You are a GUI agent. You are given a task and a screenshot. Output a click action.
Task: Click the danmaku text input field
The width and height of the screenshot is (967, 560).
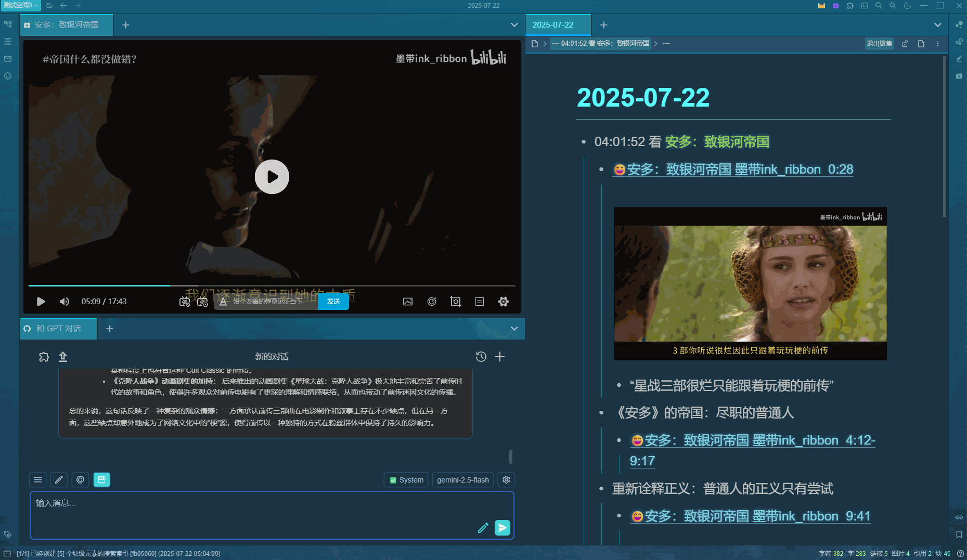point(273,302)
